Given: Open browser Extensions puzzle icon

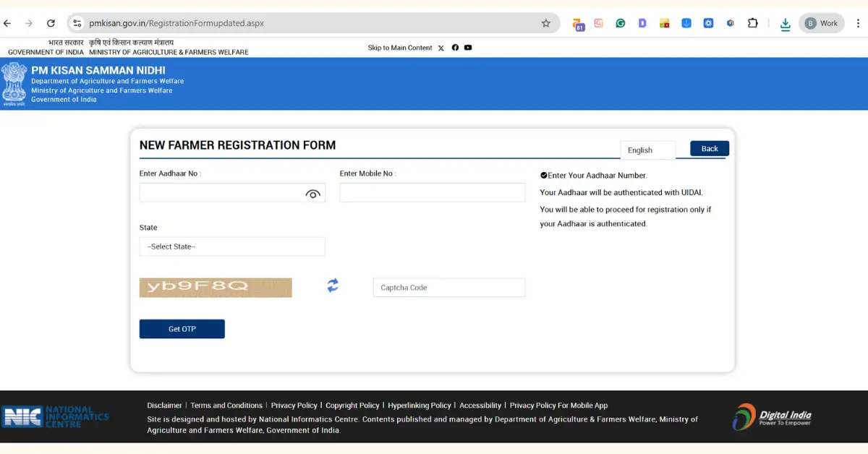Looking at the screenshot, I should tap(753, 23).
